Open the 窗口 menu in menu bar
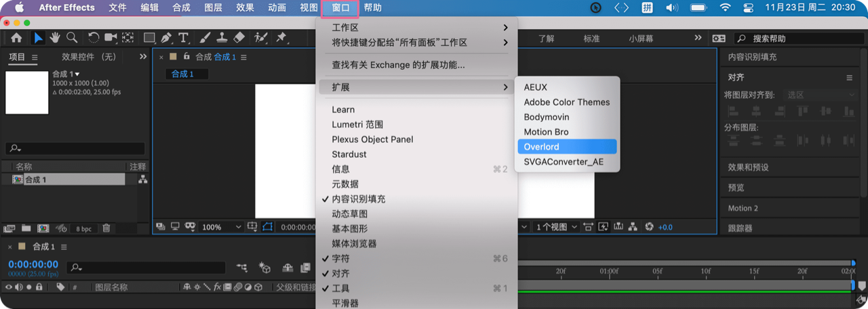868x309 pixels. point(340,8)
